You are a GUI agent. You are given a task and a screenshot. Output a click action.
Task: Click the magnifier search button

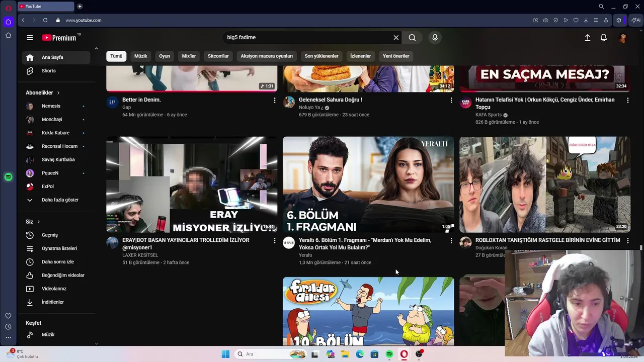tap(412, 38)
